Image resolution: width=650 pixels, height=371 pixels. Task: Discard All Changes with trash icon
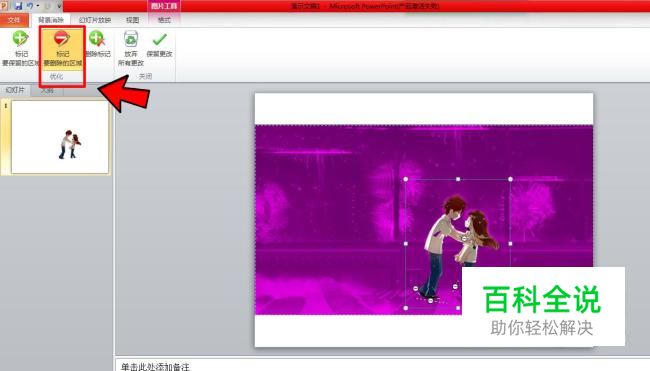[131, 48]
